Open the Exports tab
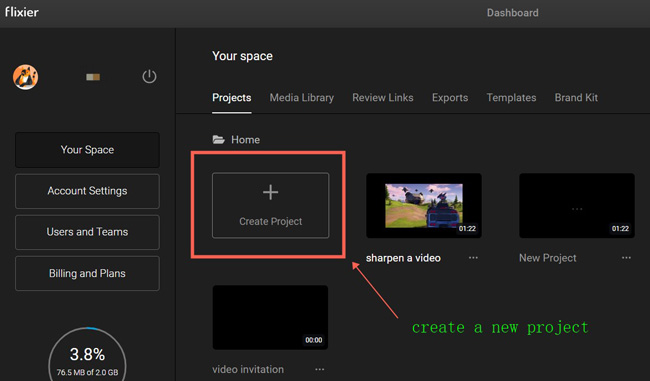Viewport: 650px width, 381px height. 450,98
